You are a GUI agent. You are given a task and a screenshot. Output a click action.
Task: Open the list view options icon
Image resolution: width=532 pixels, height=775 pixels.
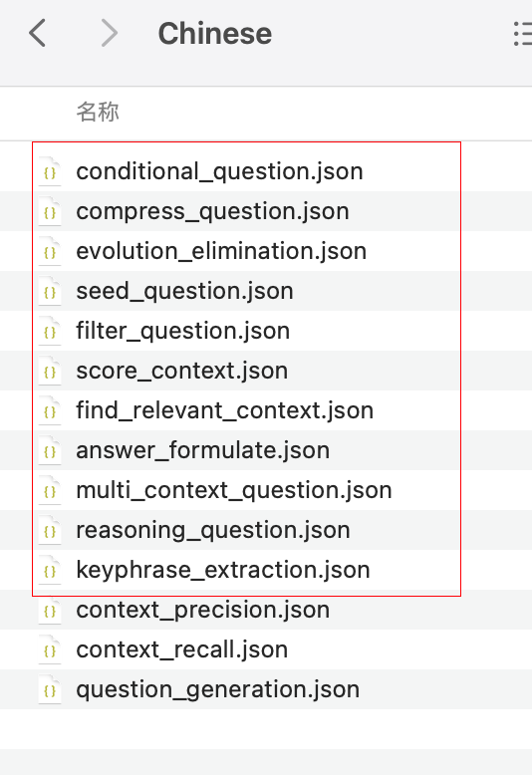tap(522, 34)
